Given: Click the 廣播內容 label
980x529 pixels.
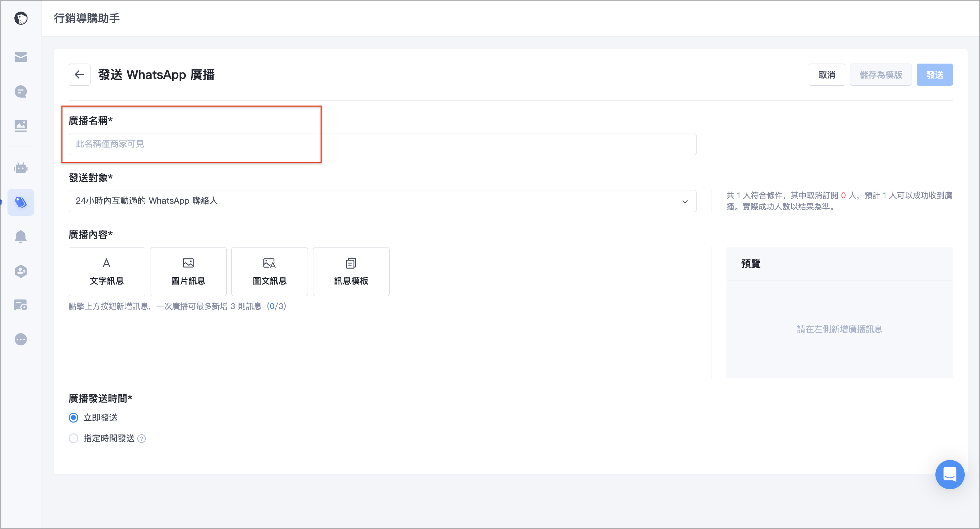Looking at the screenshot, I should point(91,235).
